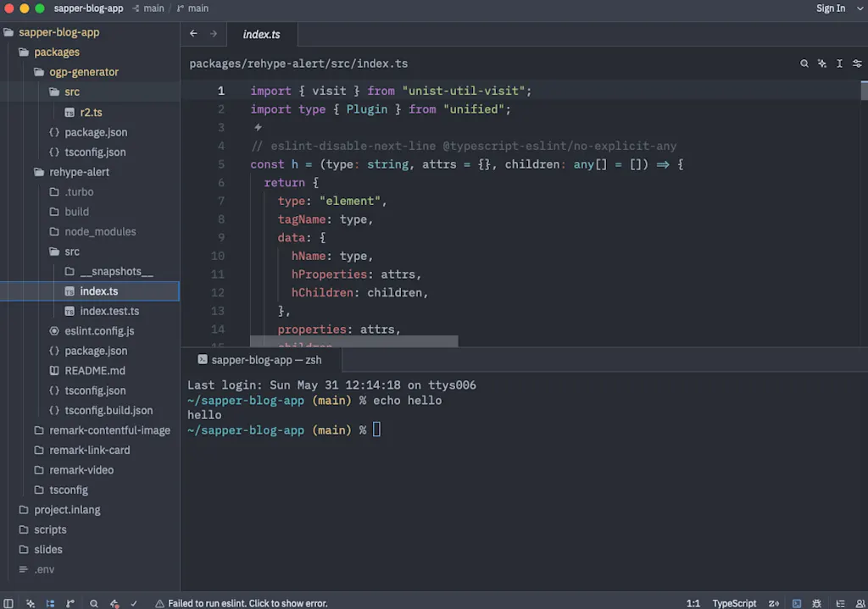Open the debugger bug icon
The width and height of the screenshot is (868, 609).
[x=816, y=603]
